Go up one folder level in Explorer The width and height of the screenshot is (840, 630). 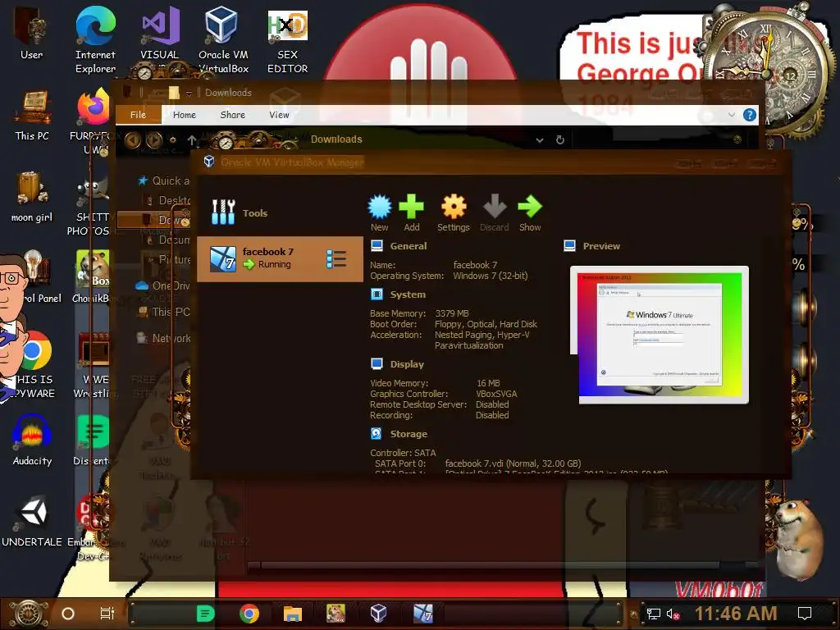tap(192, 139)
